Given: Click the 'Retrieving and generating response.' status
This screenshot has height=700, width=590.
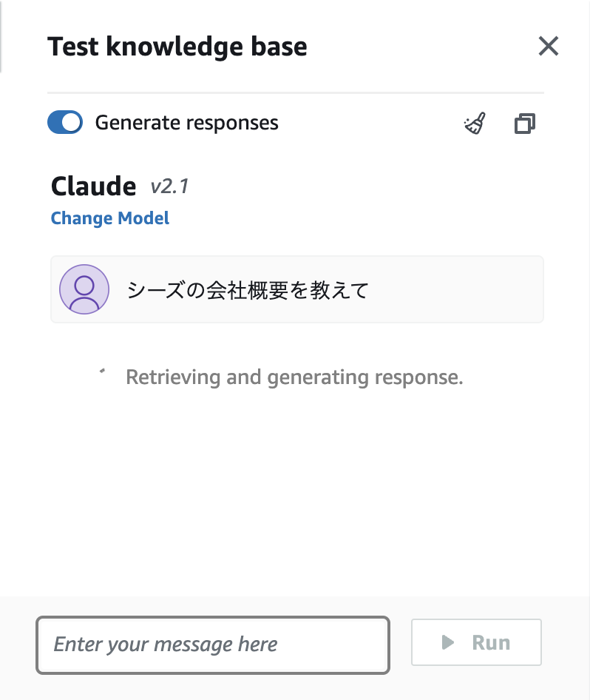Looking at the screenshot, I should tap(294, 377).
